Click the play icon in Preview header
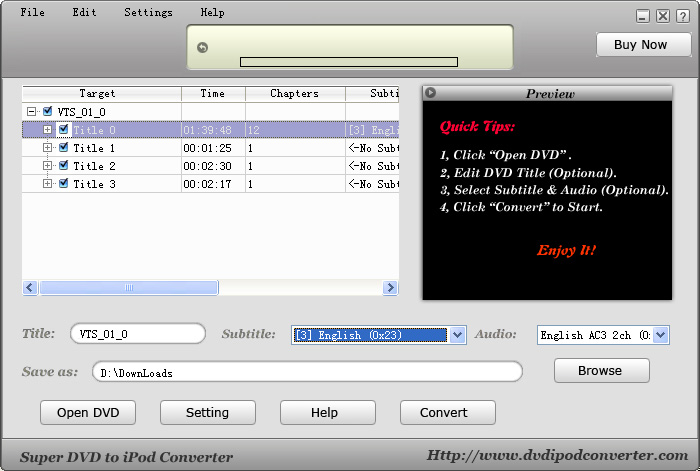The width and height of the screenshot is (700, 471). [430, 93]
